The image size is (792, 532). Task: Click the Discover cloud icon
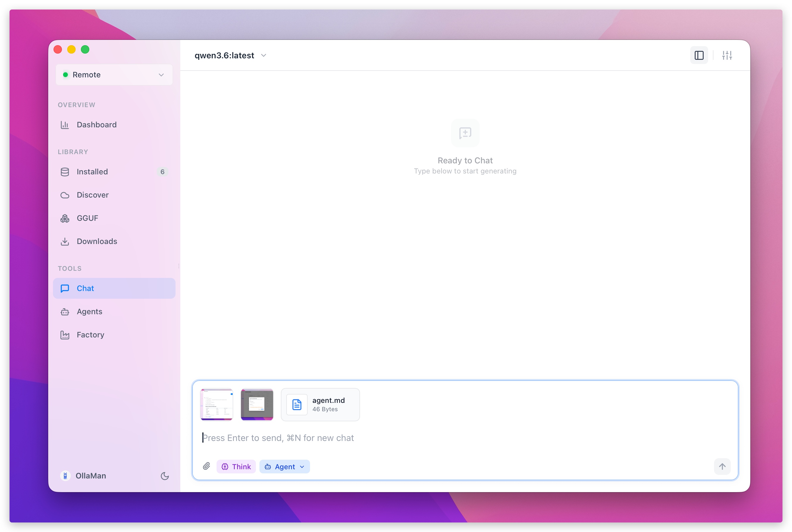(x=65, y=195)
